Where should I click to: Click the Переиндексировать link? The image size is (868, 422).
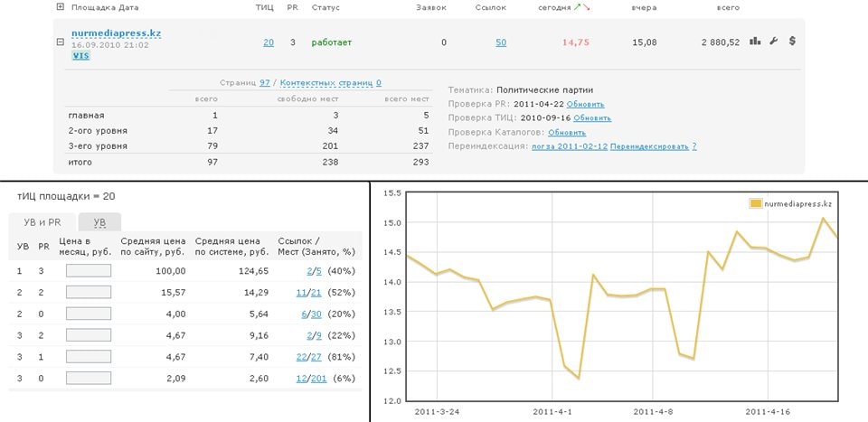click(649, 145)
